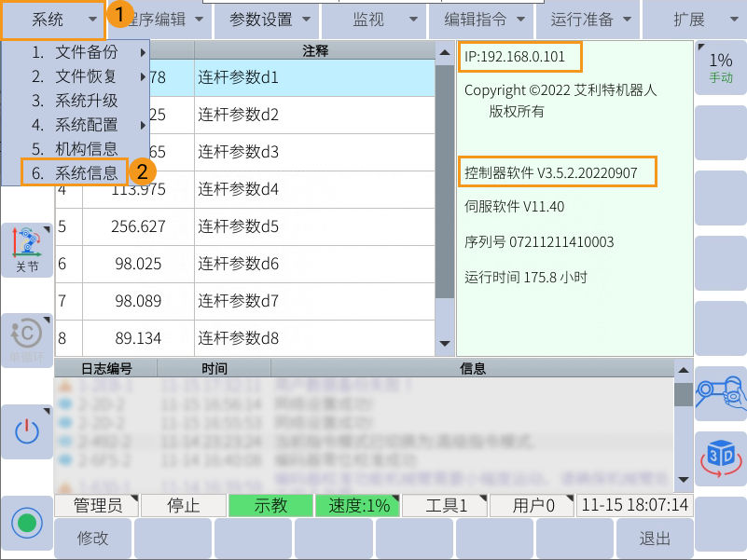Click the 修改 modify button
Screen dimensions: 747x560
pos(92,539)
